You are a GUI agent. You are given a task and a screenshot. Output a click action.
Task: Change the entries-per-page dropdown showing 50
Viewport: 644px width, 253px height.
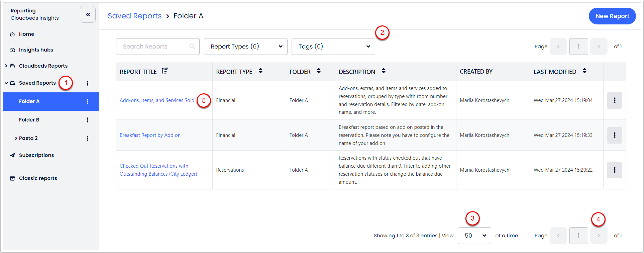pos(474,236)
